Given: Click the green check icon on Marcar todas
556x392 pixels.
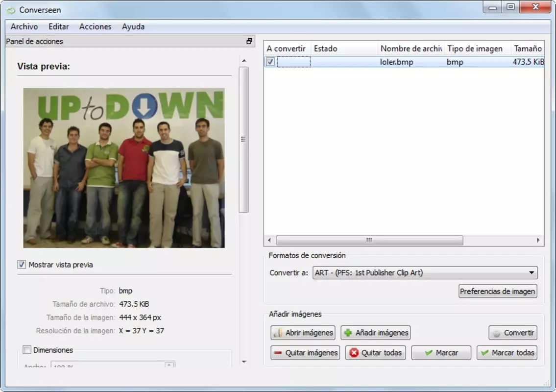Looking at the screenshot, I should click(x=484, y=353).
